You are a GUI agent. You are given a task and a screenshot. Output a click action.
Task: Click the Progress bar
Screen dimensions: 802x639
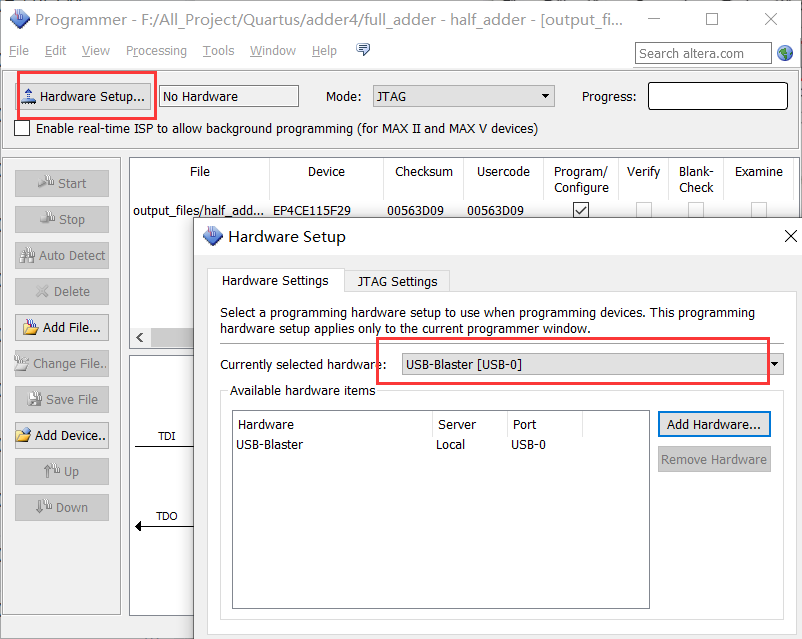(x=718, y=96)
